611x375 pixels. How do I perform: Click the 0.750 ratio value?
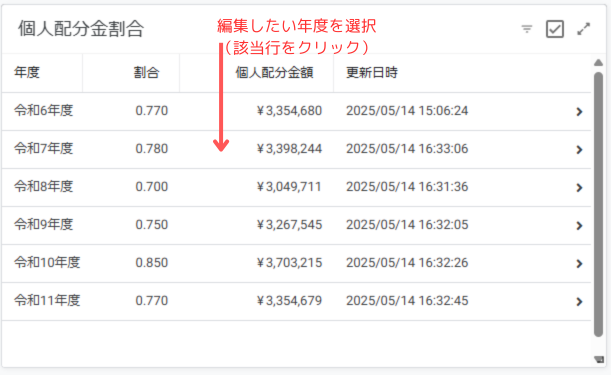(x=152, y=225)
